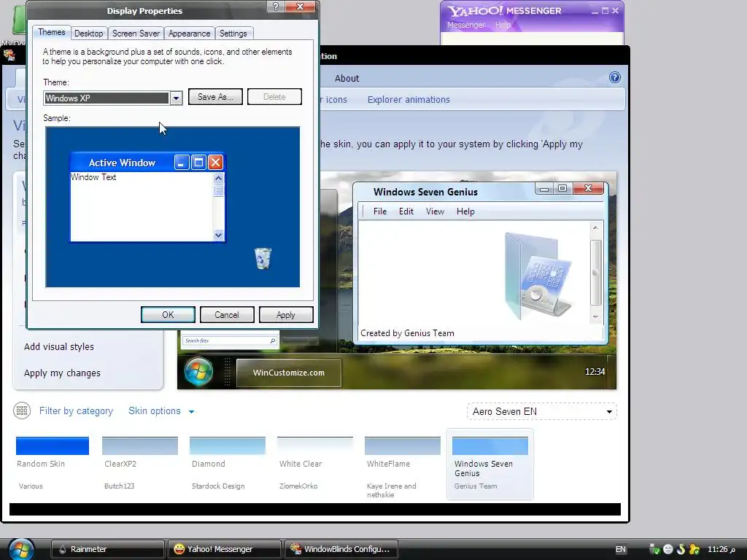Click the Start orb in the skin preview

[198, 371]
